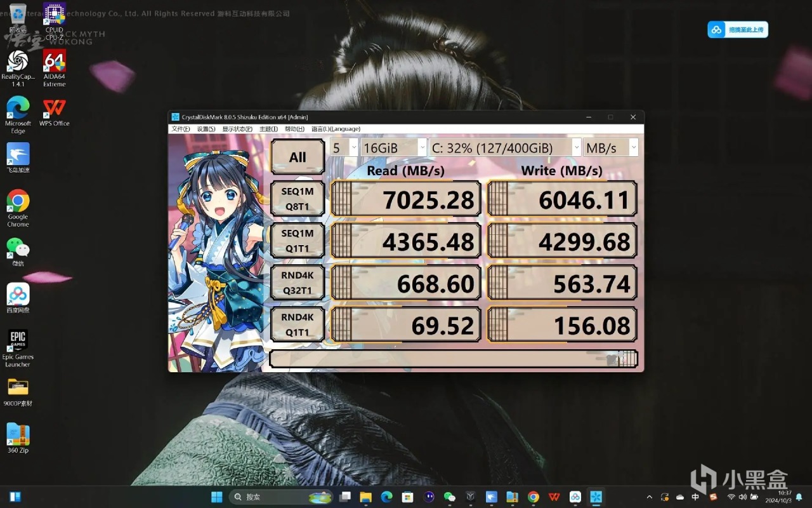Launch CPUID CPU-Z from the desktop
Screen dimensions: 812x508
tap(55, 22)
